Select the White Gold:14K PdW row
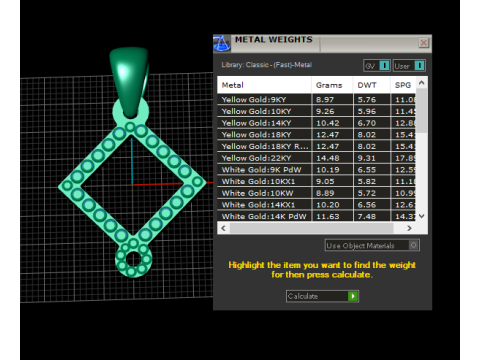 coord(316,216)
